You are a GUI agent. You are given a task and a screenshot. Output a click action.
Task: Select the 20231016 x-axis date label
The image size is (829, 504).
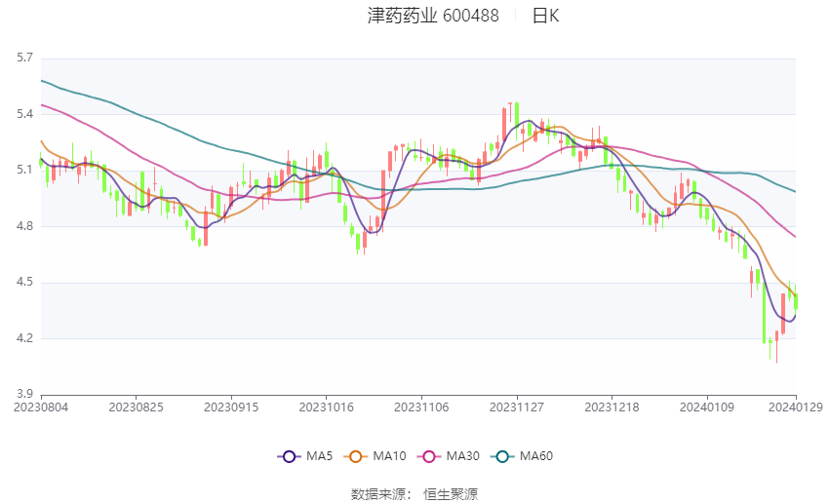tap(326, 407)
